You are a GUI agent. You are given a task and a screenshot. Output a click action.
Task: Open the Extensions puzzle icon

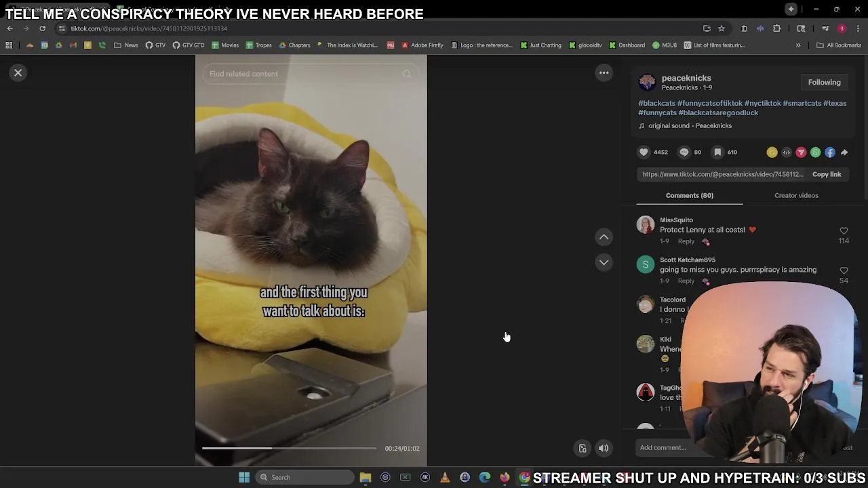(x=777, y=28)
